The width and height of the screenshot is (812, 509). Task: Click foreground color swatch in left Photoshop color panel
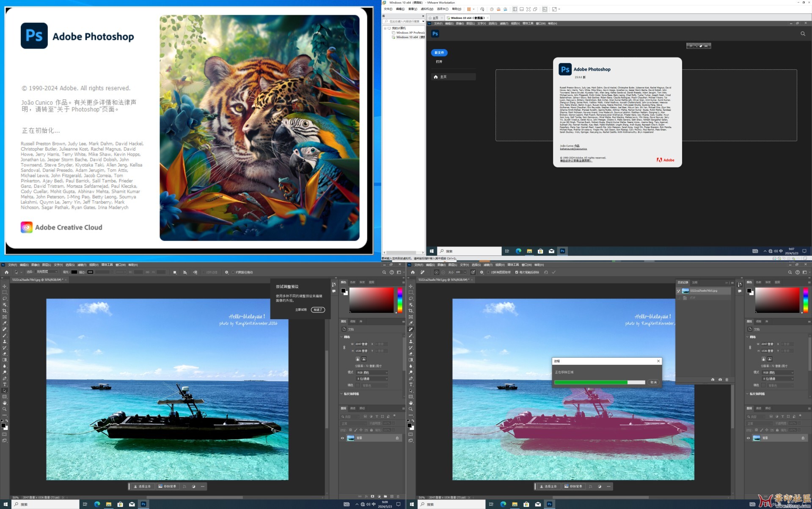(343, 290)
